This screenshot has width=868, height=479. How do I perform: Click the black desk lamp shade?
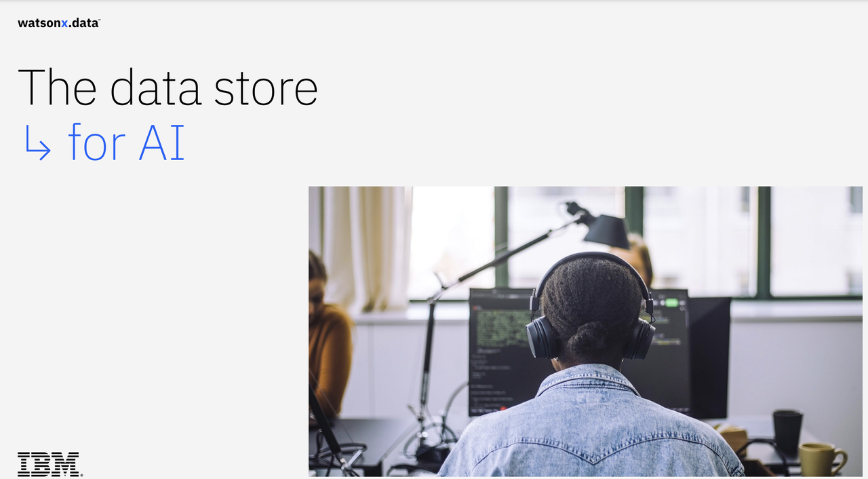606,231
